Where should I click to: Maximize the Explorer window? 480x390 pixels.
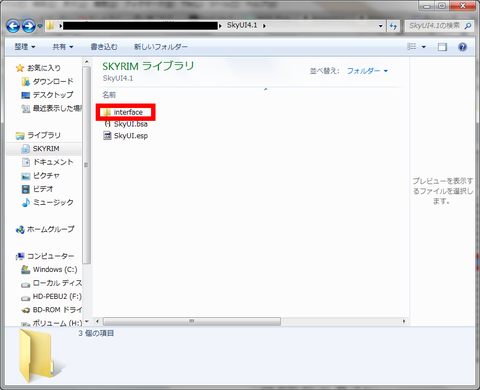click(x=442, y=6)
